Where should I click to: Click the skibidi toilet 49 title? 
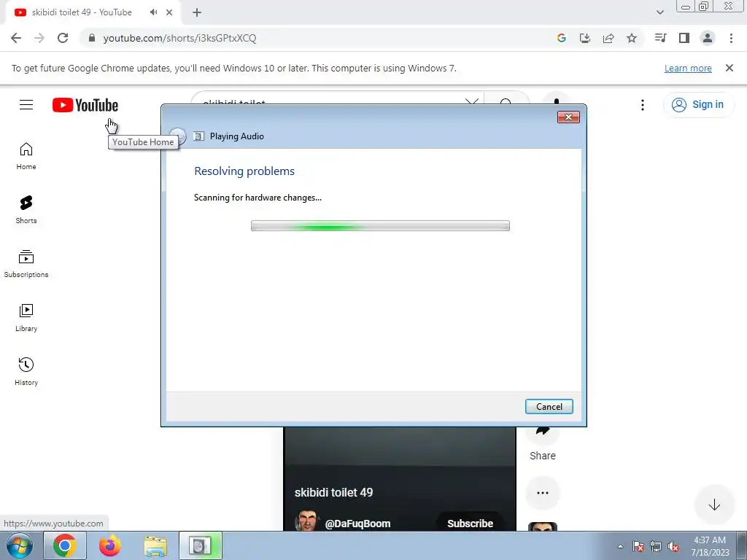(333, 492)
